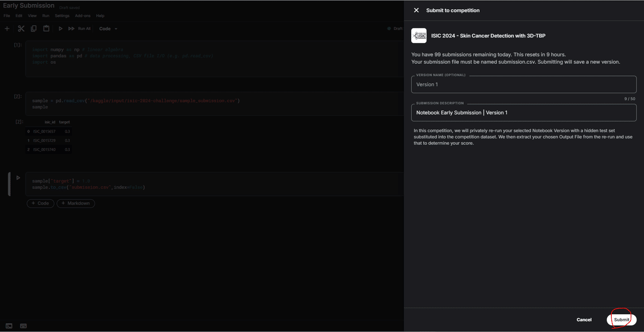The height and width of the screenshot is (332, 644).
Task: Click the Submit button
Action: [x=621, y=320]
